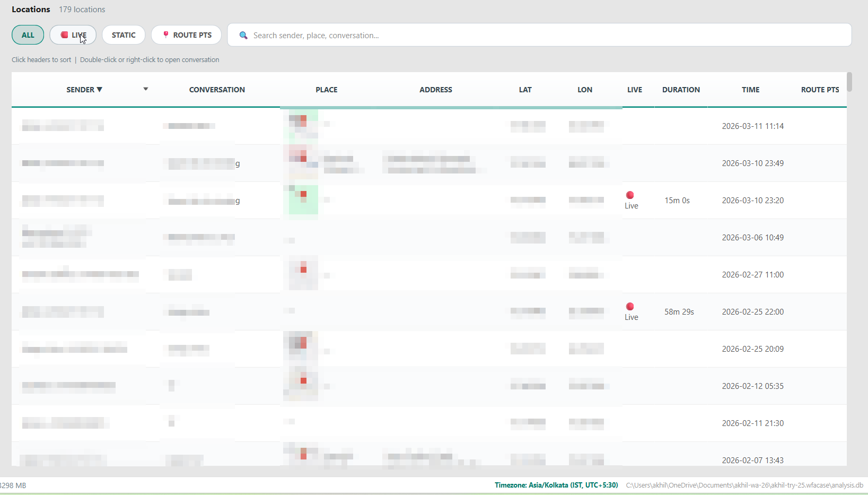Screen dimensions: 868x495
Task: Show only STATIC locations
Action: [124, 35]
